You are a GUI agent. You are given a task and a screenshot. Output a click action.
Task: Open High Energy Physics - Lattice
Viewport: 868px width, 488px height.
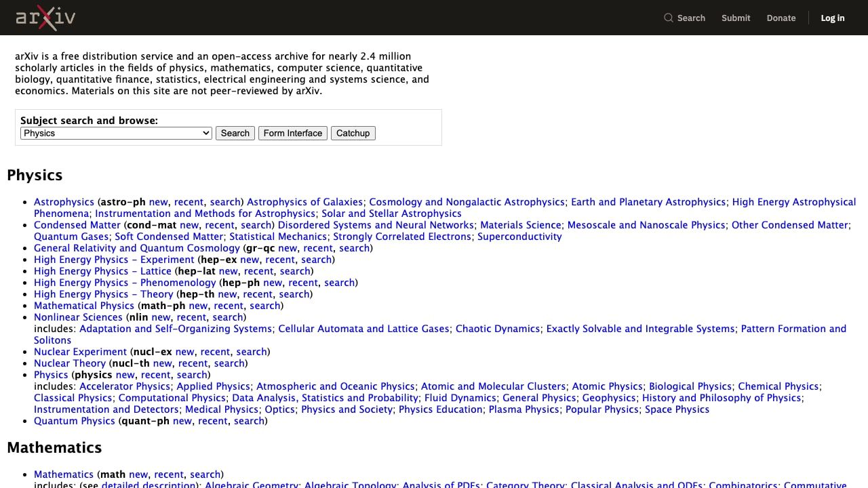click(102, 271)
